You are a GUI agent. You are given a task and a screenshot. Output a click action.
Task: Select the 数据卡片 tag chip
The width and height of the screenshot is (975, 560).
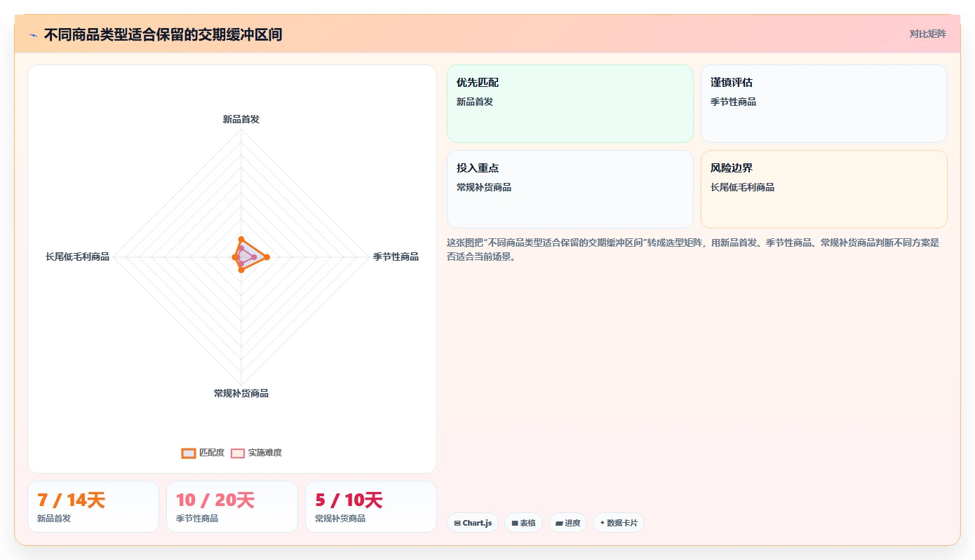[619, 523]
